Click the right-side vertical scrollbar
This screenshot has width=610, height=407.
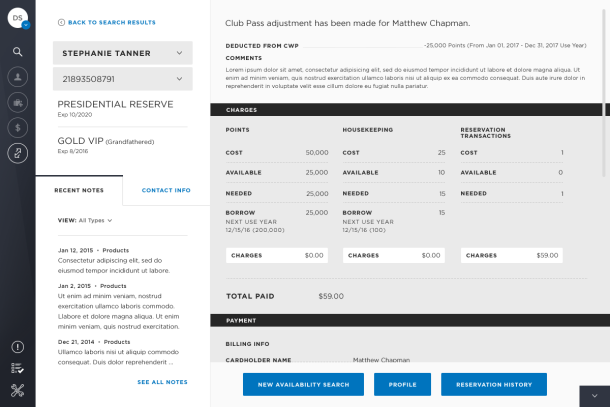point(604,93)
